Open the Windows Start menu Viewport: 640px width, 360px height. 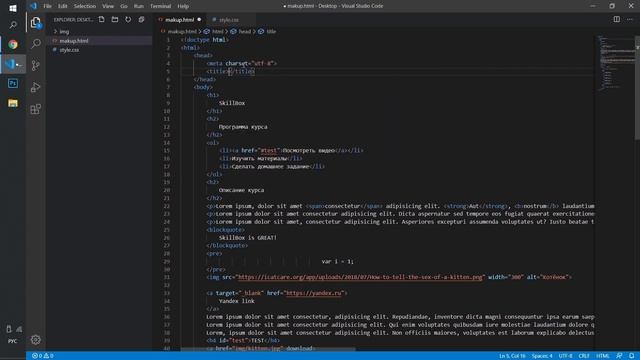click(x=13, y=8)
